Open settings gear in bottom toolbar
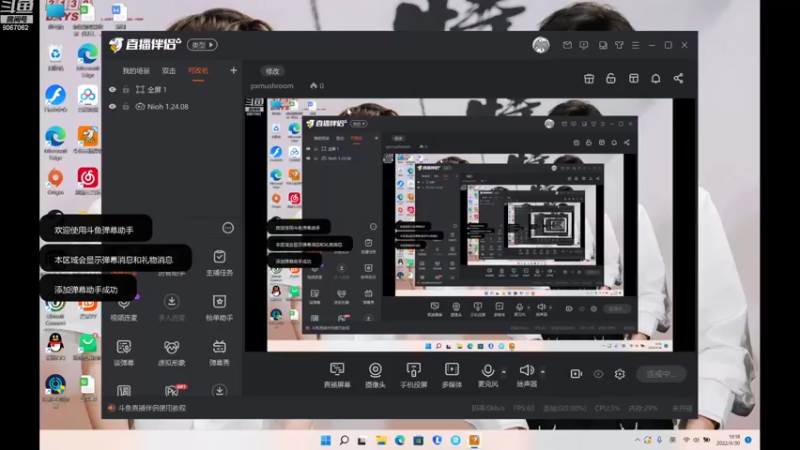This screenshot has width=800, height=450. 619,374
